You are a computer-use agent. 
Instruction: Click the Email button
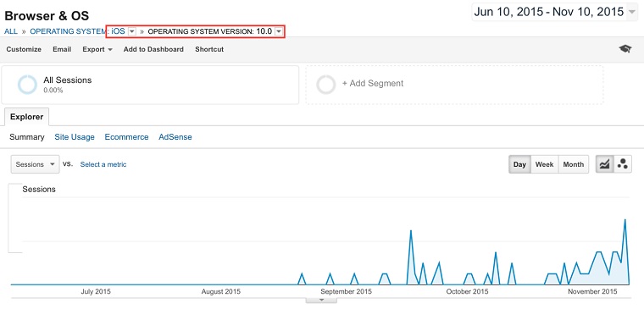pos(62,49)
